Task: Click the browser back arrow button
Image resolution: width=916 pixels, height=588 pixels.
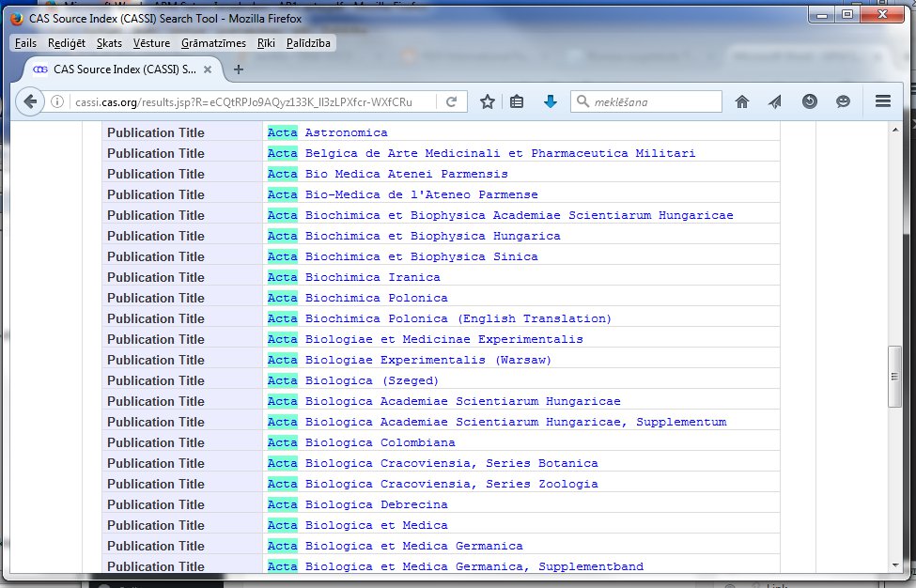Action: coord(30,101)
